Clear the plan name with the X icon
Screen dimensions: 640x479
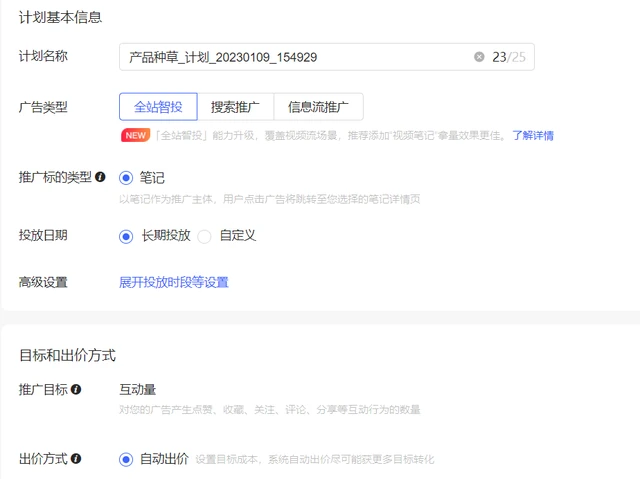point(479,57)
